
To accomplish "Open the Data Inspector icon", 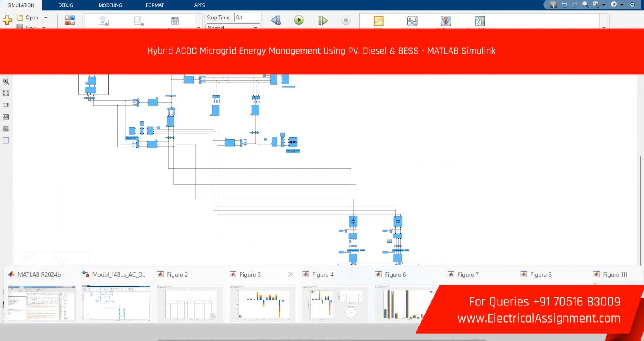I will (378, 21).
